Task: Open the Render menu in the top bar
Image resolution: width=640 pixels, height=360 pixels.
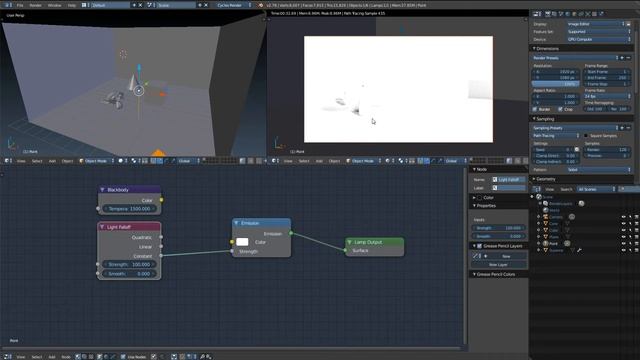Action: click(x=36, y=5)
